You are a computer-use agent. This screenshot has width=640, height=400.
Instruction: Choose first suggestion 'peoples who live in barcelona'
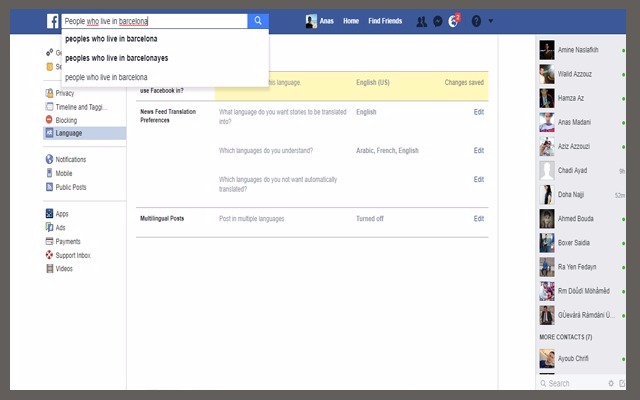pyautogui.click(x=110, y=39)
